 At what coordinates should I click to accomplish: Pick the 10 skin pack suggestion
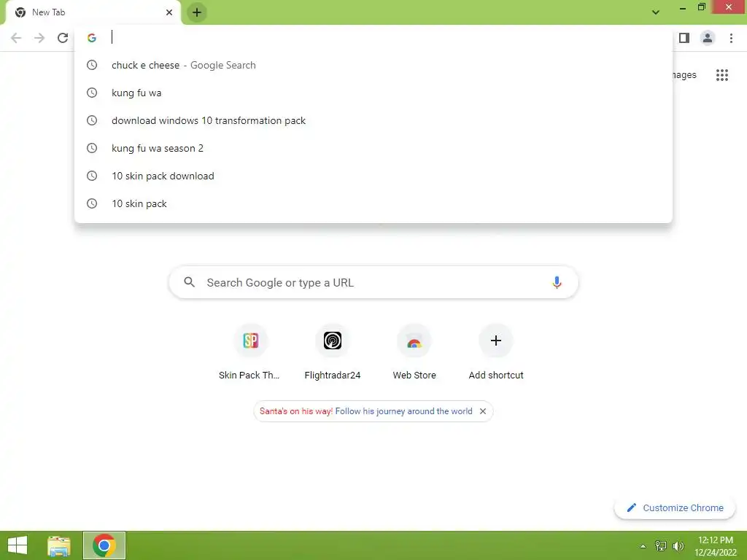(373, 203)
